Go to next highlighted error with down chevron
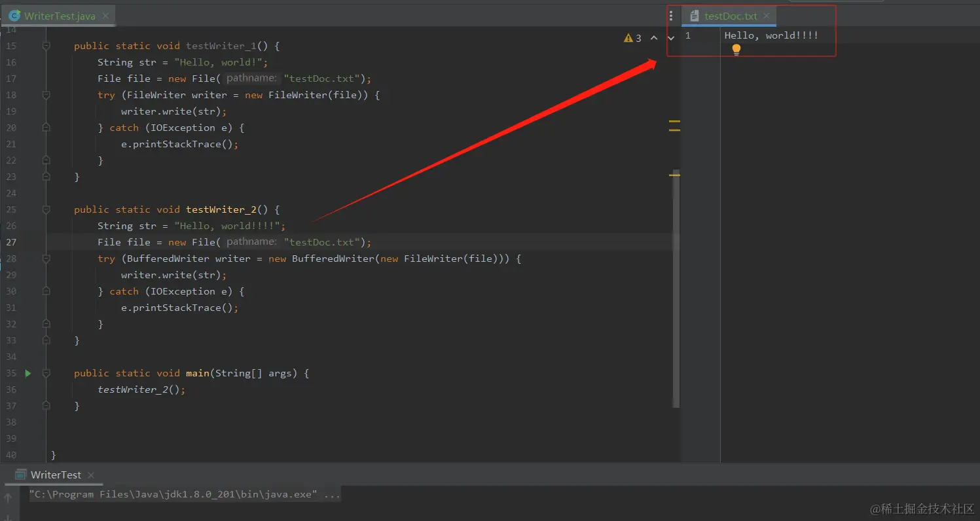Image resolution: width=980 pixels, height=521 pixels. click(670, 38)
